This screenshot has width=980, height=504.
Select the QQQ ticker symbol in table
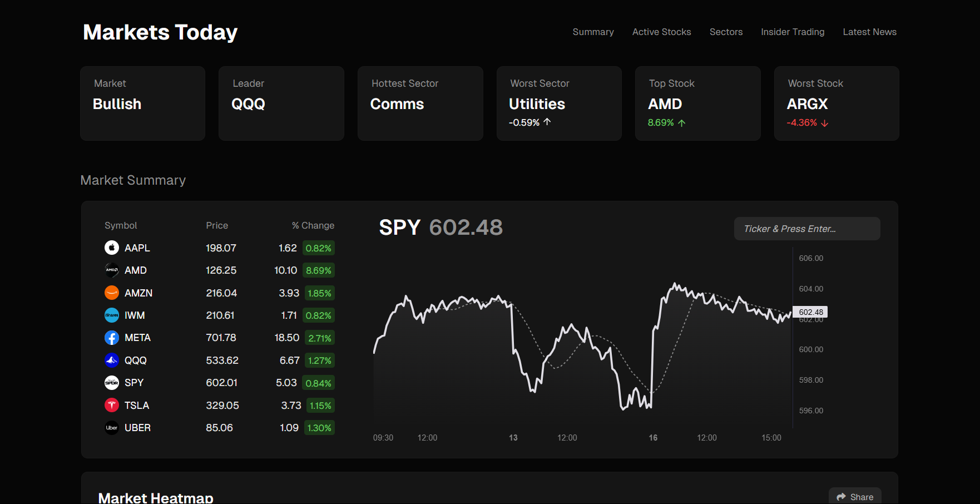point(136,360)
